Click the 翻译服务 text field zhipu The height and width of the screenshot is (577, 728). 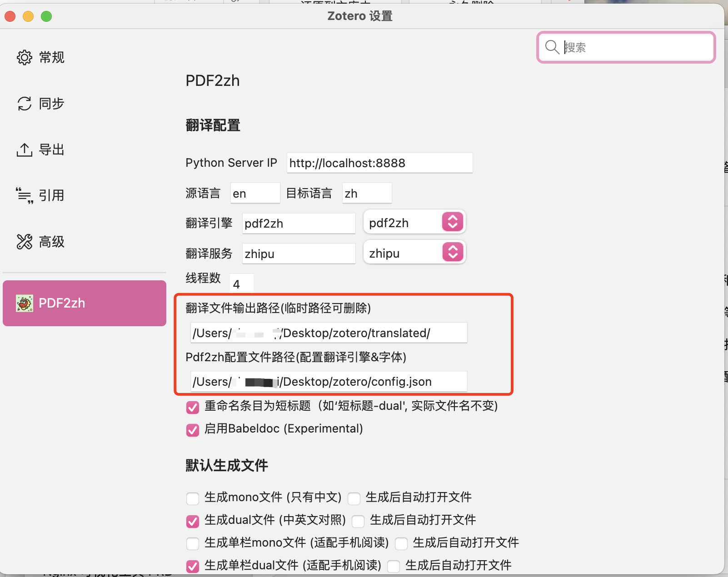coord(299,254)
